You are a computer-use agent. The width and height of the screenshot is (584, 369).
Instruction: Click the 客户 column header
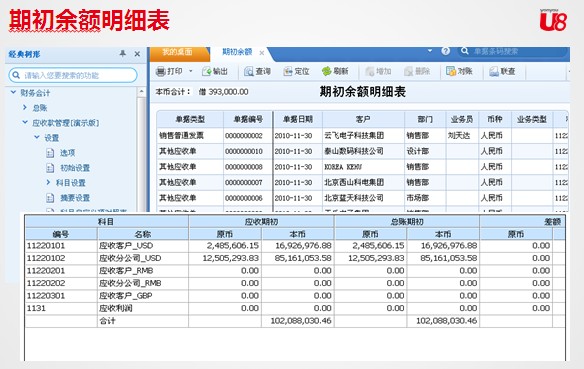[363, 120]
